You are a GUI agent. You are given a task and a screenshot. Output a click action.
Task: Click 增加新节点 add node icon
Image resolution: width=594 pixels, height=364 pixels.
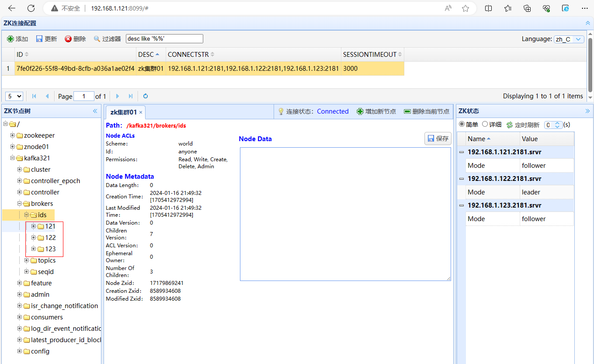pyautogui.click(x=360, y=111)
